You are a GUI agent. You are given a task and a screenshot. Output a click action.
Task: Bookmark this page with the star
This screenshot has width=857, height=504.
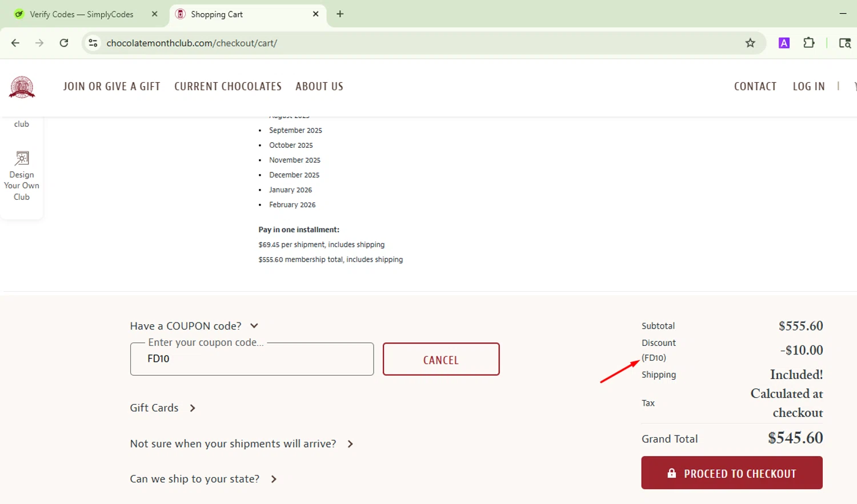click(x=750, y=43)
